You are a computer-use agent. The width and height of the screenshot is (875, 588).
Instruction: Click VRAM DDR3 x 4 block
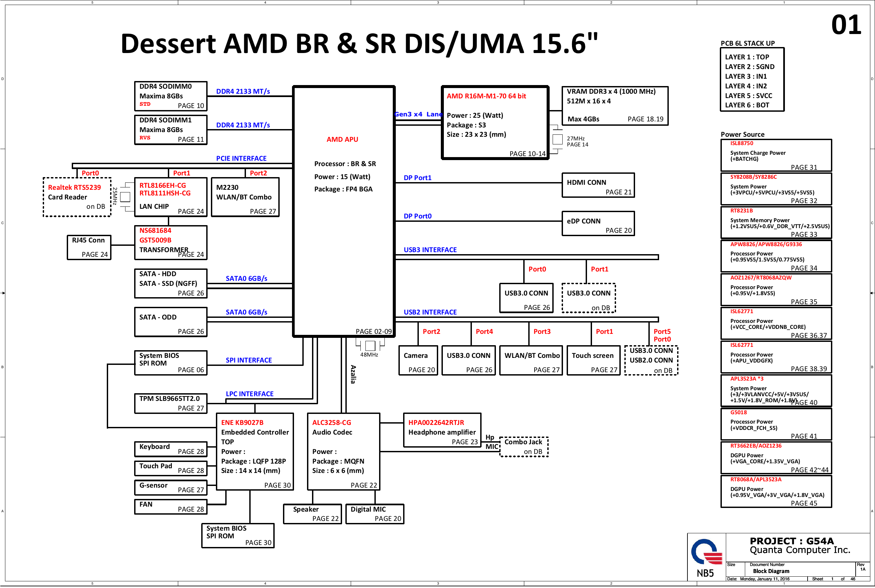(x=615, y=106)
